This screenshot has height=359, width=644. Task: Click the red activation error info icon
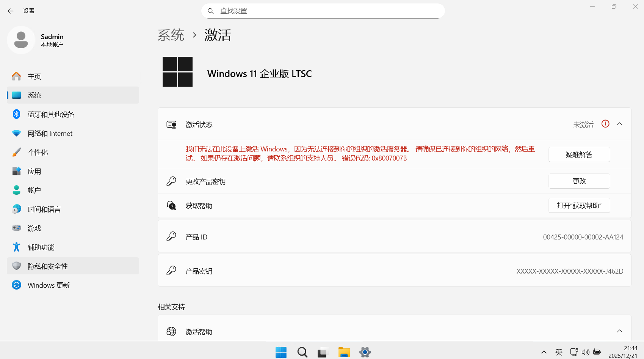[605, 124]
